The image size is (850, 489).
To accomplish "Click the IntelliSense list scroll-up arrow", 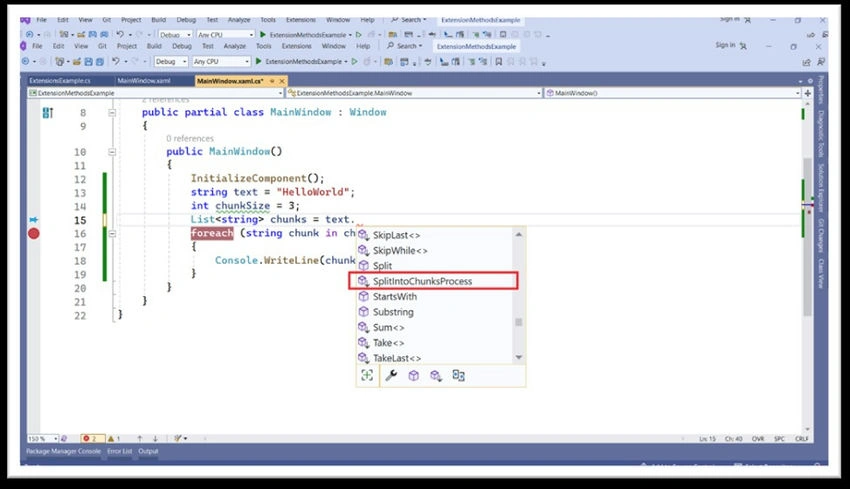I will [x=519, y=234].
